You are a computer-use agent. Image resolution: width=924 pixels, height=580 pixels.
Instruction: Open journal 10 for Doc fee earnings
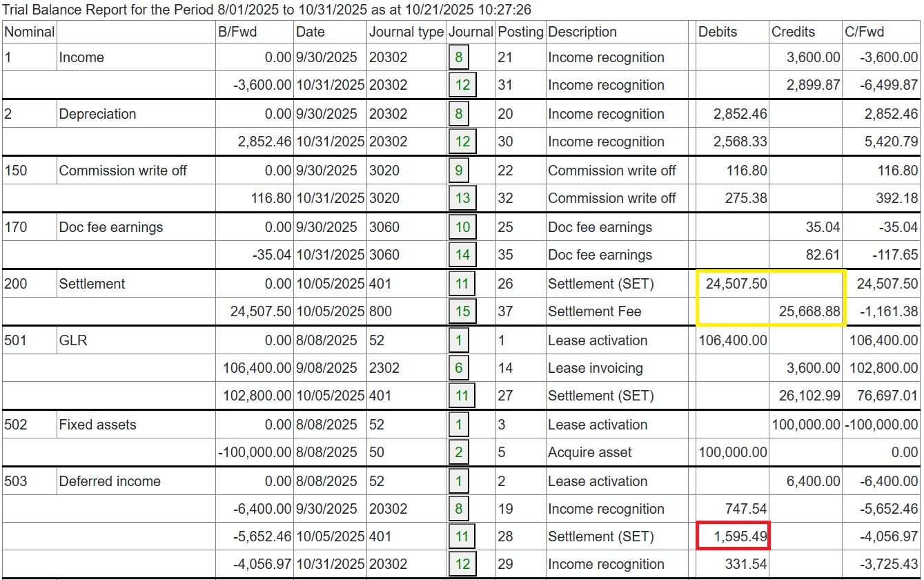[x=462, y=227]
